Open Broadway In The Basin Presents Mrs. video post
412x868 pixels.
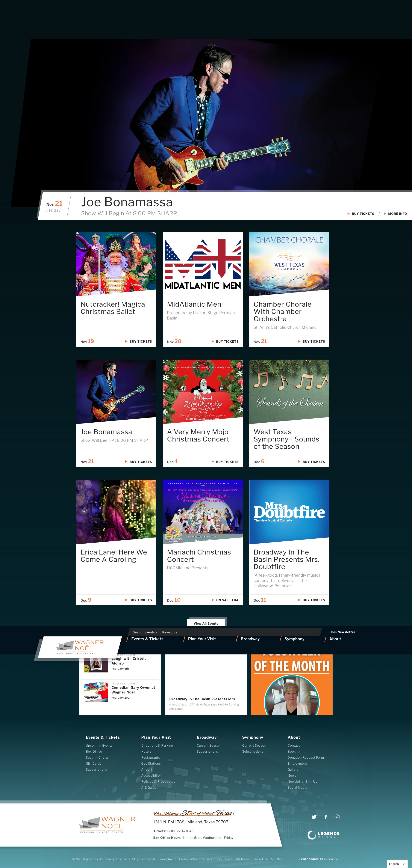(x=202, y=699)
